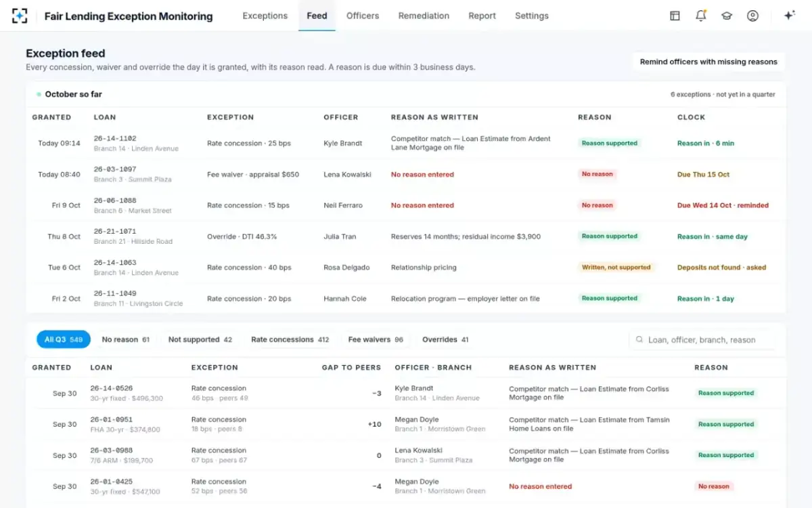This screenshot has width=812, height=508.
Task: Select the All Q3 filter chip
Action: [x=64, y=340]
